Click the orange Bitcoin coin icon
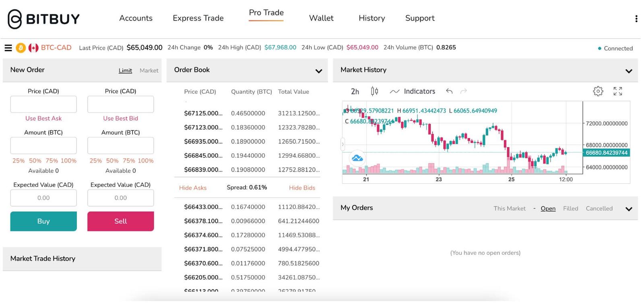 click(21, 48)
